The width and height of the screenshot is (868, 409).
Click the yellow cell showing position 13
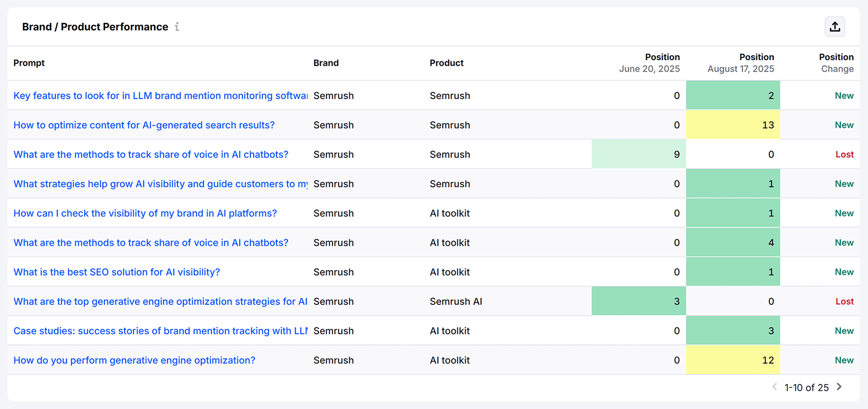[733, 125]
